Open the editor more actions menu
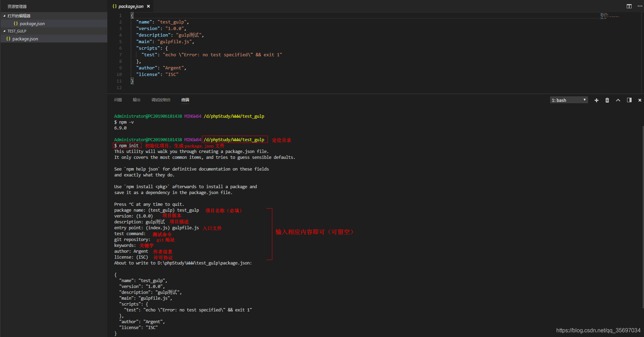The width and height of the screenshot is (644, 337). (640, 6)
